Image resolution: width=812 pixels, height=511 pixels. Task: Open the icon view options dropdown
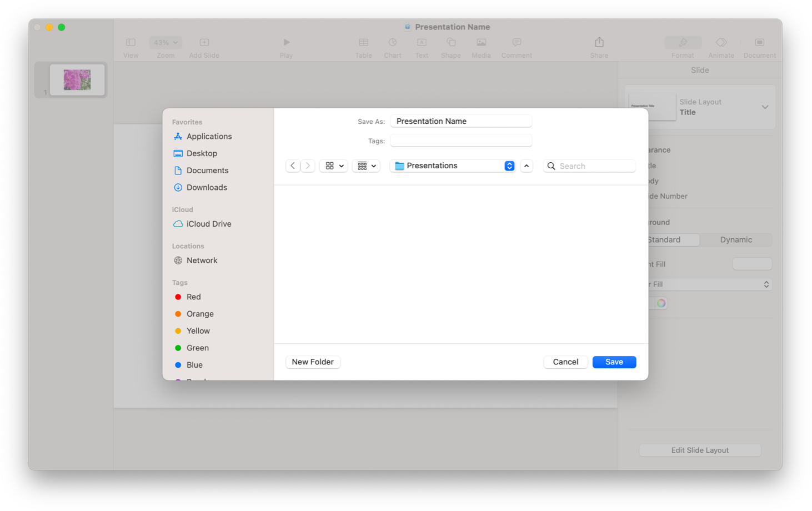(x=334, y=166)
